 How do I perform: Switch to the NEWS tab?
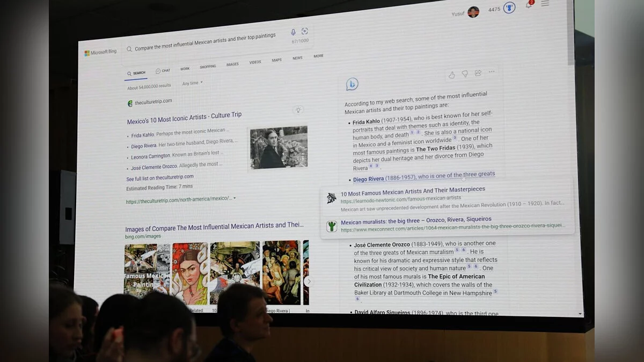[x=297, y=58]
